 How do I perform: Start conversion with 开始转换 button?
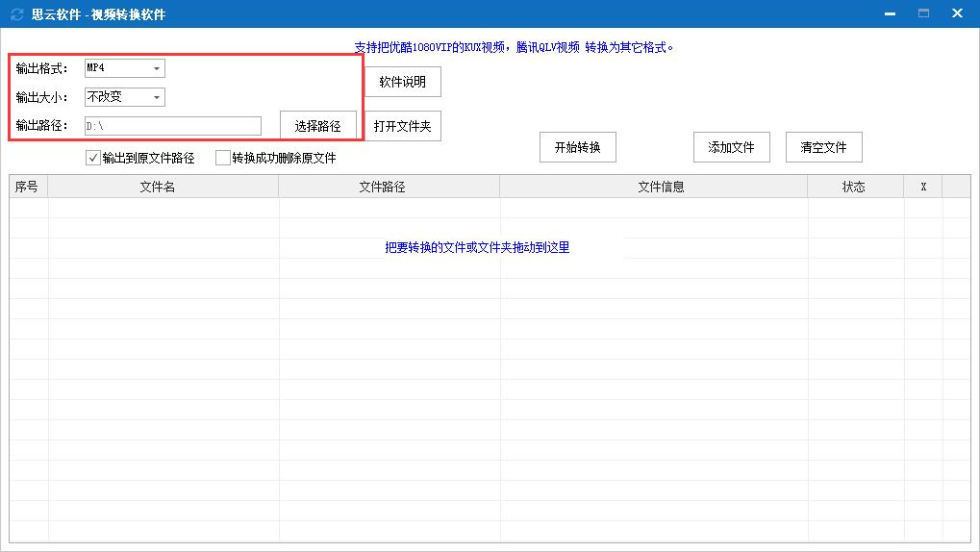pyautogui.click(x=577, y=147)
